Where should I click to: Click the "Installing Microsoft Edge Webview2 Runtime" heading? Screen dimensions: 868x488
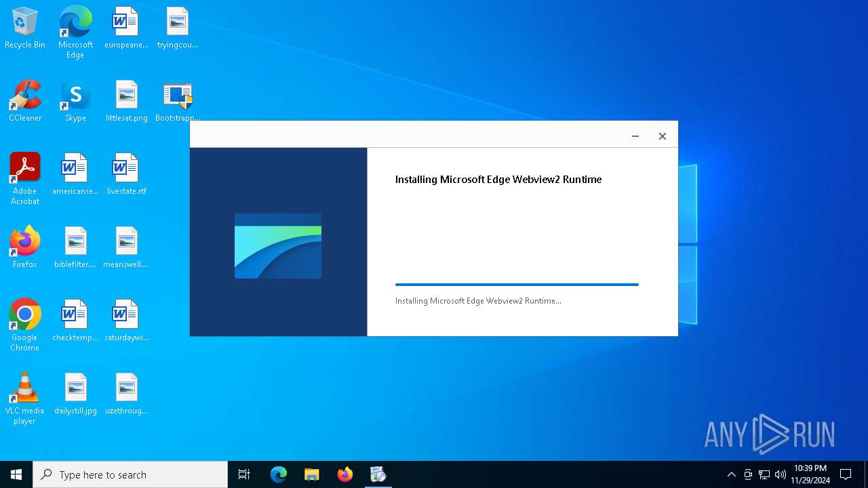coord(498,180)
